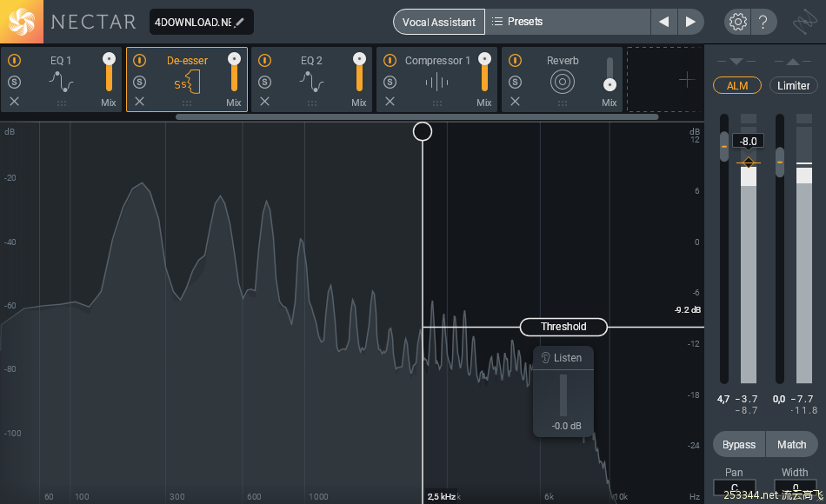Viewport: 826px width, 504px height.
Task: Toggle the Compressor 1 power button
Action: 390,61
